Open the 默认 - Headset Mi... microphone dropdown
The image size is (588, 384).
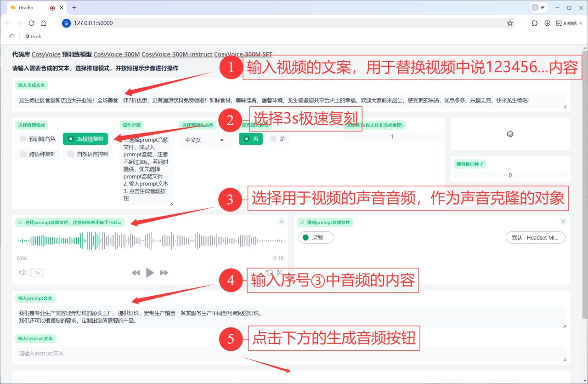click(x=535, y=238)
